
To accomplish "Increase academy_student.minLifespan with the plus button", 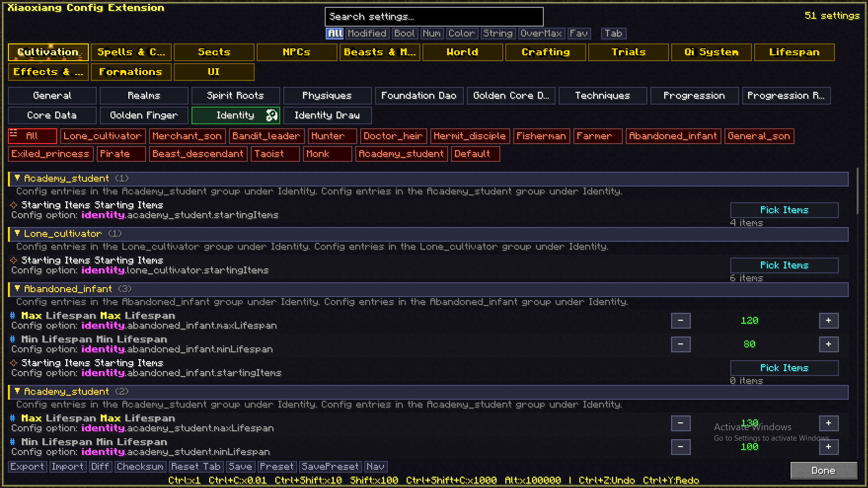I will click(829, 447).
